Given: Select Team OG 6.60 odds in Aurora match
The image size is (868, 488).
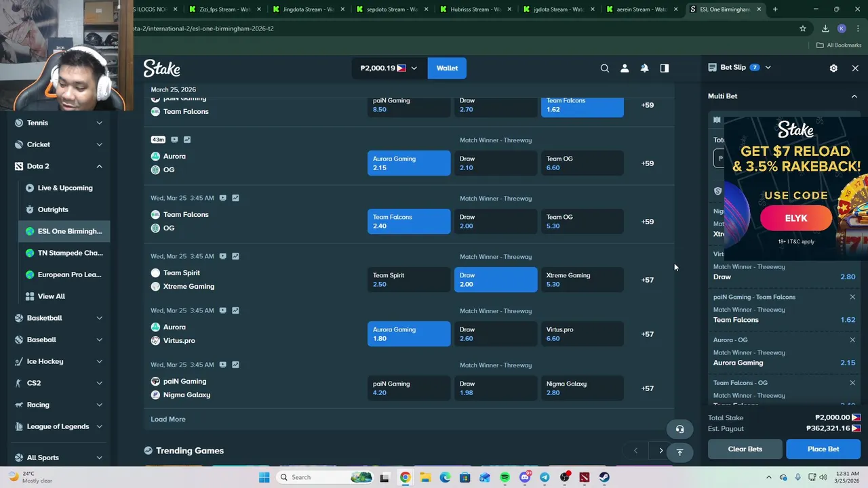Looking at the screenshot, I should pos(582,163).
